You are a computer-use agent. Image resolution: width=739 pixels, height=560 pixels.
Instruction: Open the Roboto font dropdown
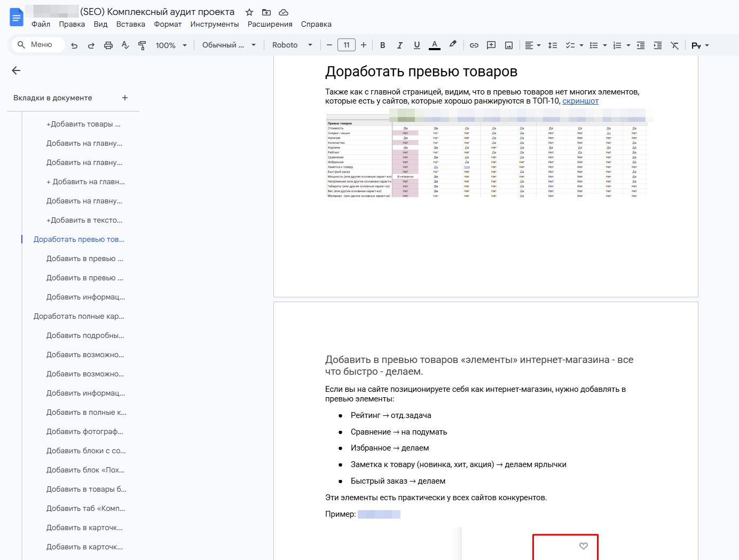click(292, 45)
